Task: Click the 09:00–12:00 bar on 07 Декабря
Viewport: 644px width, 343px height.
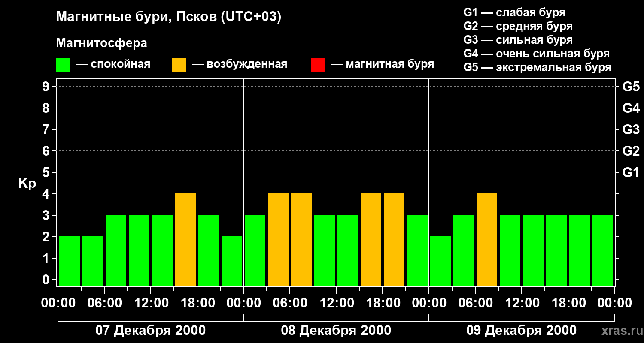Action: [139, 250]
